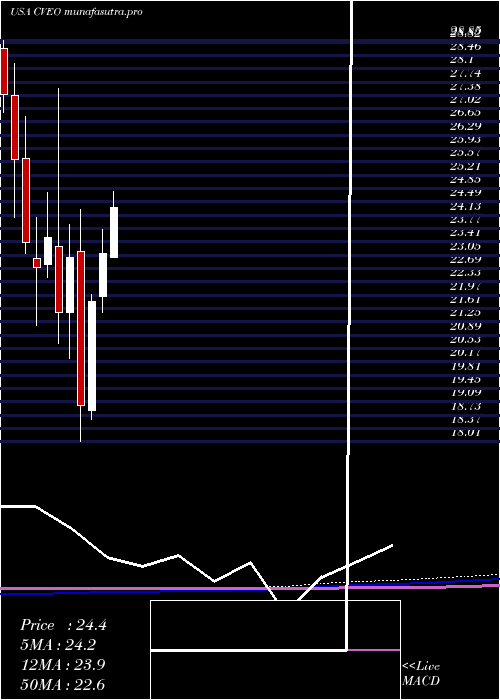Click the small red candlestick near 22.69
The width and height of the screenshot is (500, 700).
pos(37,263)
